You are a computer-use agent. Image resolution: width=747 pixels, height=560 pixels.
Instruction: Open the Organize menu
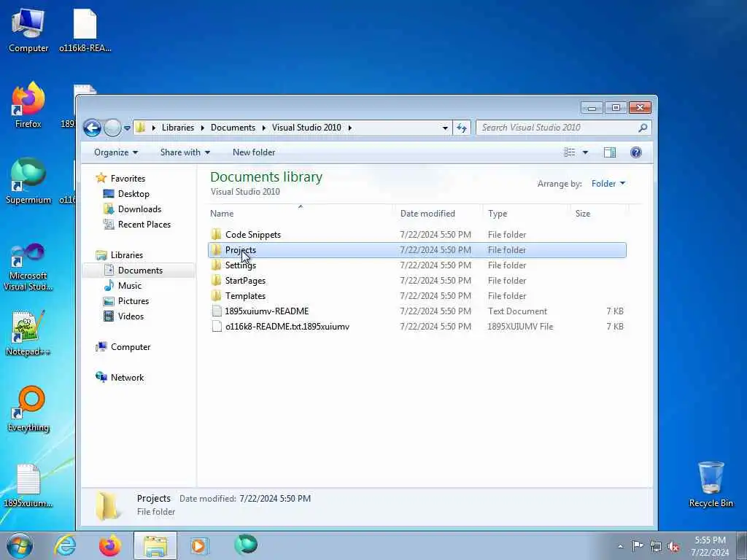(116, 152)
